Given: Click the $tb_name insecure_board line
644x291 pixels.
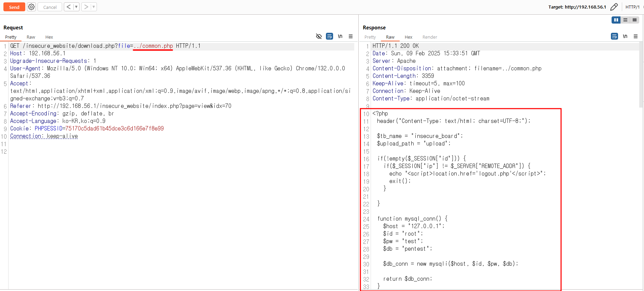Looking at the screenshot, I should pos(420,136).
